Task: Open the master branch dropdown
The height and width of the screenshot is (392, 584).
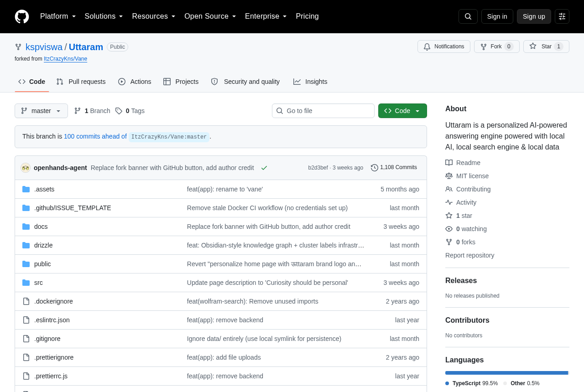Action: (41, 111)
